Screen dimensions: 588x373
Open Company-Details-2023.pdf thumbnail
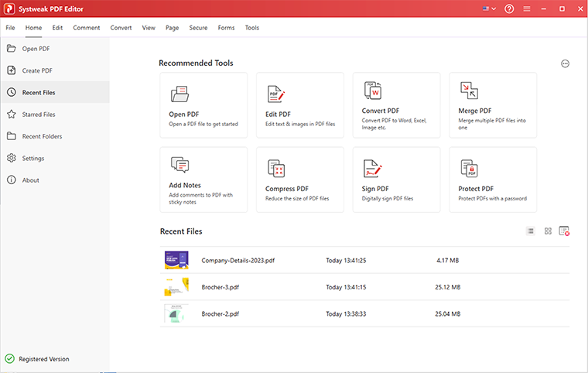(176, 261)
